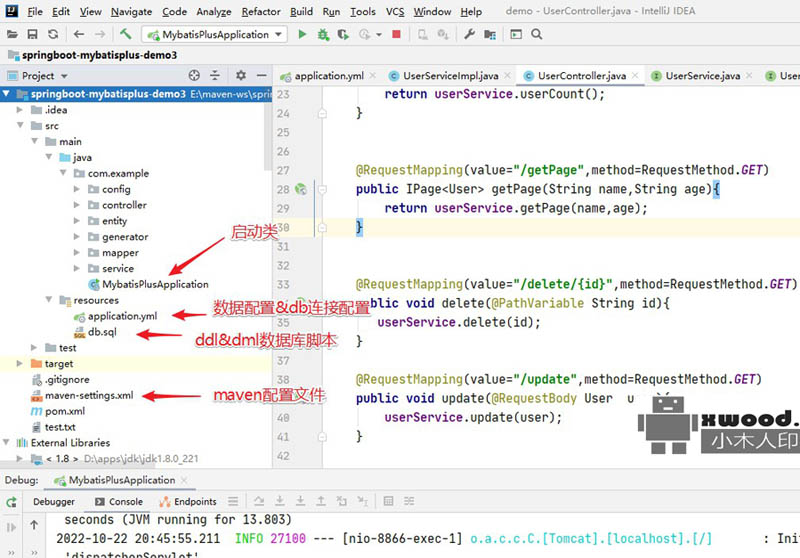The image size is (800, 558).
Task: Stop the application with red square
Action: pos(396,34)
